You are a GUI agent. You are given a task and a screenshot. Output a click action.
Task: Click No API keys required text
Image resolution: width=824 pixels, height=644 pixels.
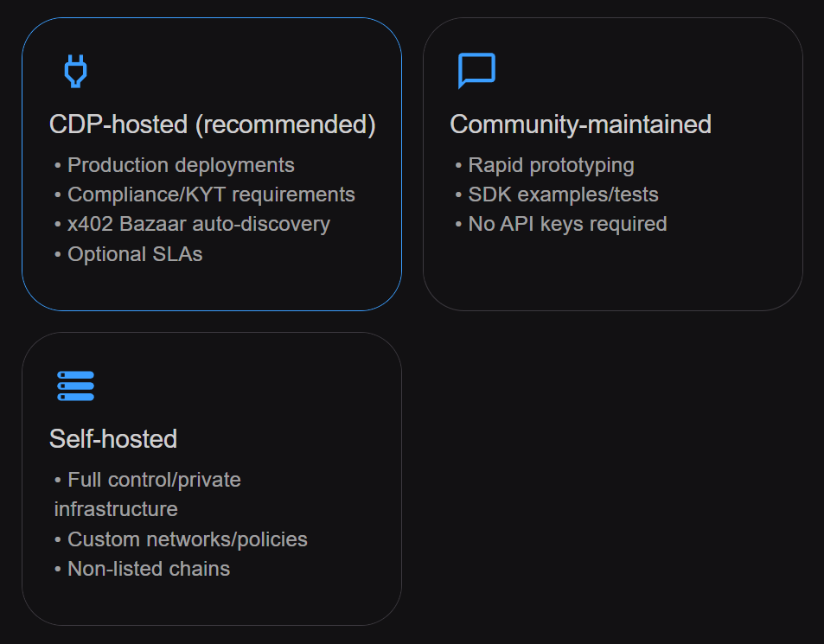tap(567, 224)
